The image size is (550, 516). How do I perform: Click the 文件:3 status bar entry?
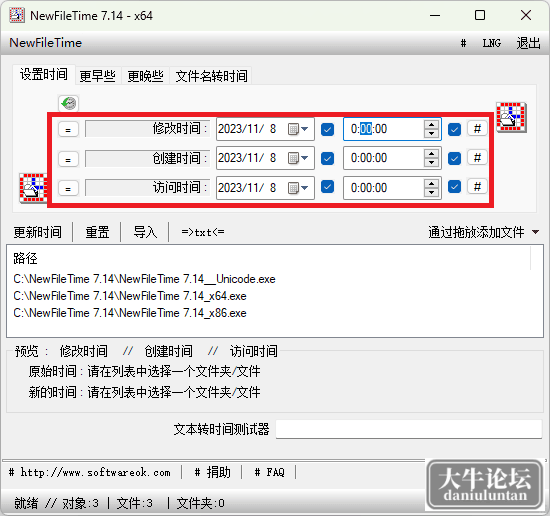tap(135, 503)
